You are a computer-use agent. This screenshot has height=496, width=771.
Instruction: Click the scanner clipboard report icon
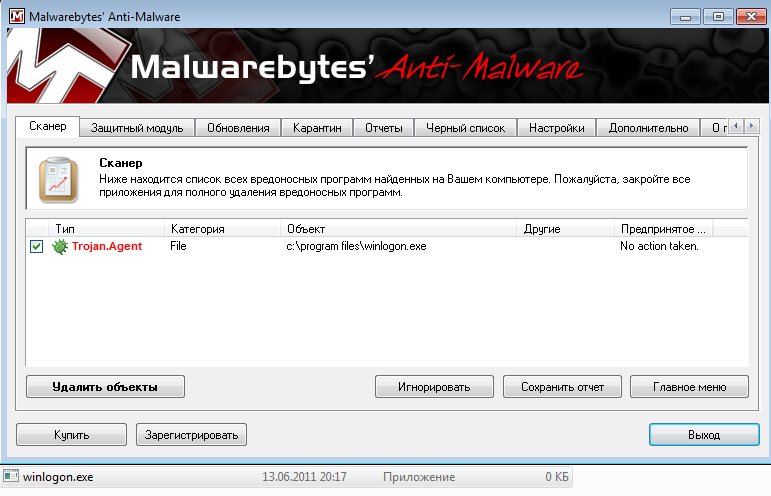click(59, 179)
